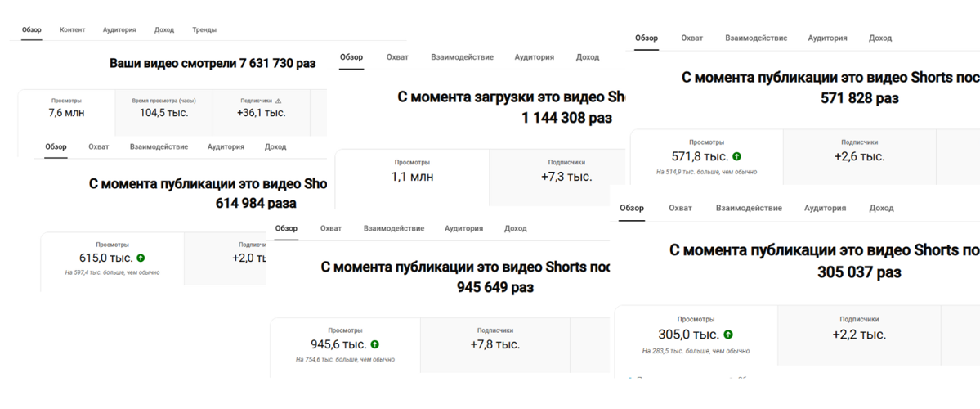Viewport: 980px width, 409px height.
Task: Select Доход tab above 571 828 headline
Action: (880, 38)
